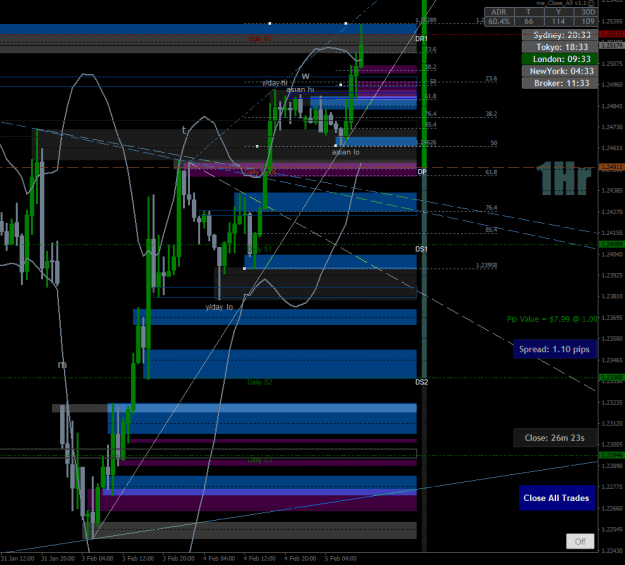Viewport: 625px width, 565px height.
Task: Select the Tokyo: 18:33 session clock
Action: point(560,47)
